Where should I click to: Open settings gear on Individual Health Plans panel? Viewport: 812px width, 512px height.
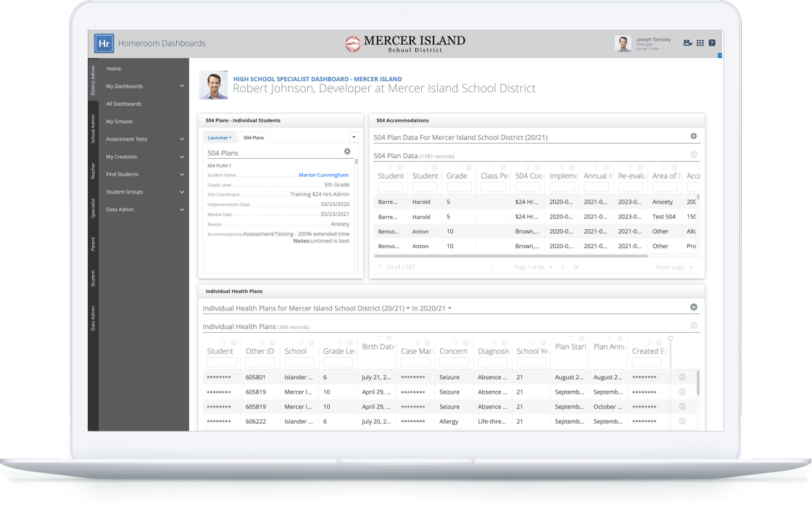click(x=693, y=307)
